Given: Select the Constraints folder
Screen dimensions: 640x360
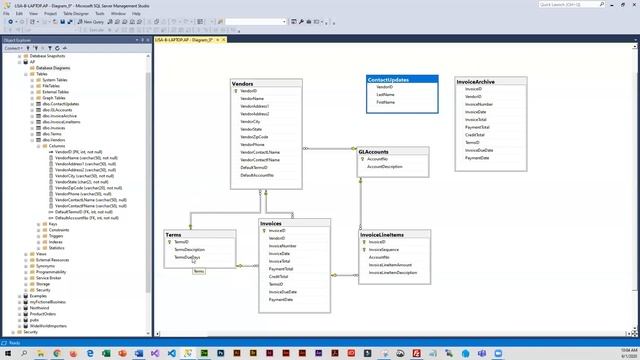Looking at the screenshot, I should click(59, 230).
